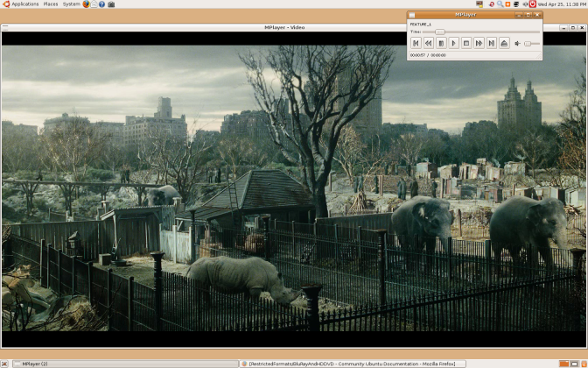Screen dimensions: 588x368
Task: Switch to second workspace in switcher
Action: tap(574, 364)
